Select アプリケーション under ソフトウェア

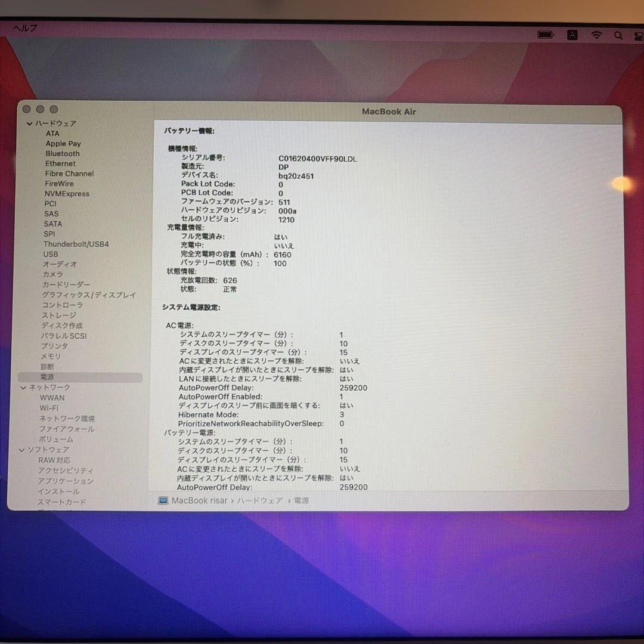coord(67,481)
